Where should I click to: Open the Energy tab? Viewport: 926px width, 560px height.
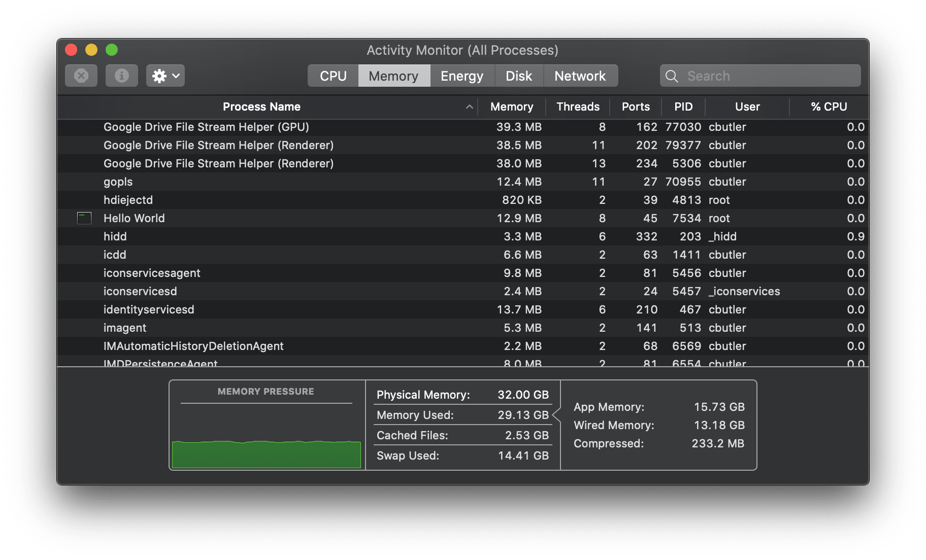click(462, 76)
